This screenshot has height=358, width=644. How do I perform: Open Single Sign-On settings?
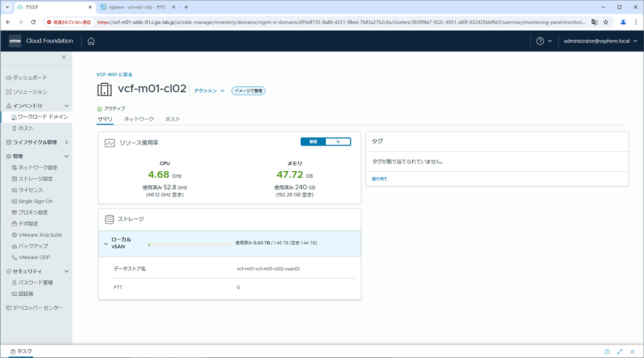[32, 201]
